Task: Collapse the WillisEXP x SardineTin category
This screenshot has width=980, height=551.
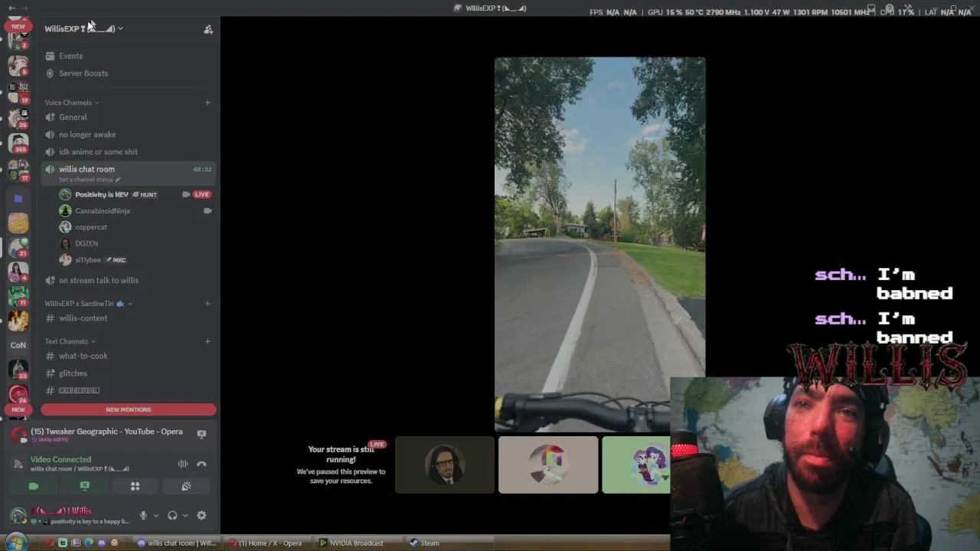Action: 89,304
